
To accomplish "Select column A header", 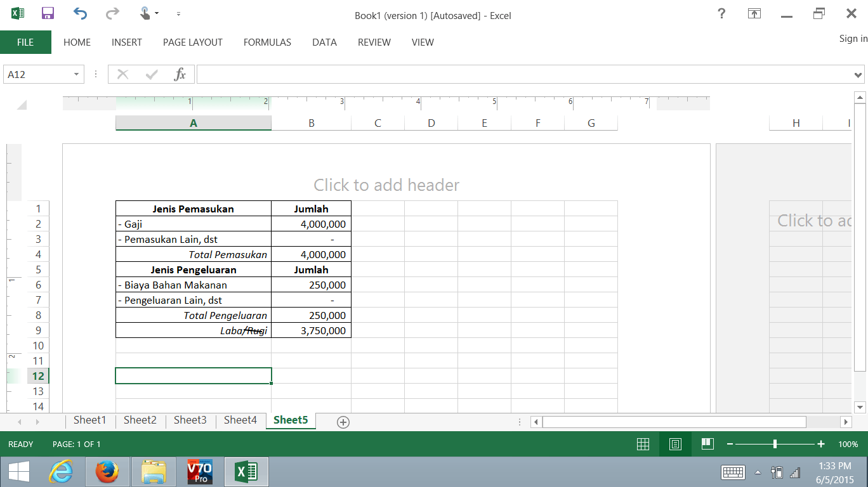I will pos(194,123).
